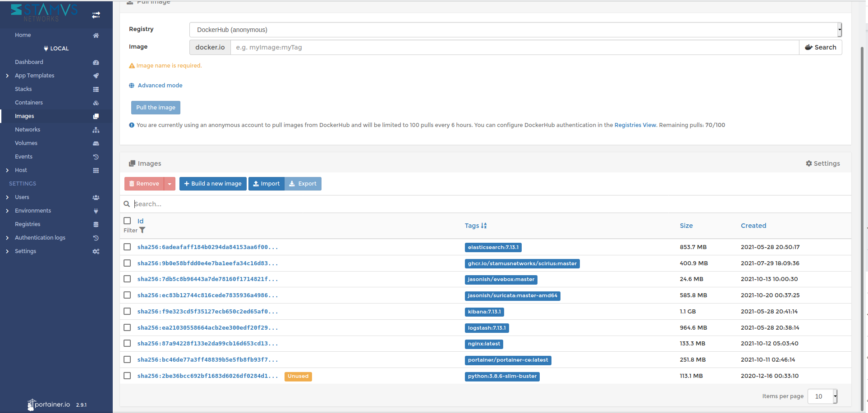868x413 pixels.
Task: Expand the Host sidebar section
Action: [x=7, y=170]
